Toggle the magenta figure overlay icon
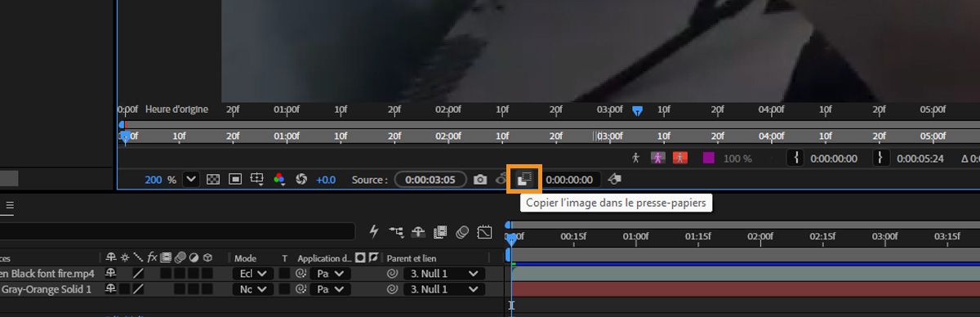Image resolution: width=980 pixels, height=317 pixels. click(x=657, y=158)
